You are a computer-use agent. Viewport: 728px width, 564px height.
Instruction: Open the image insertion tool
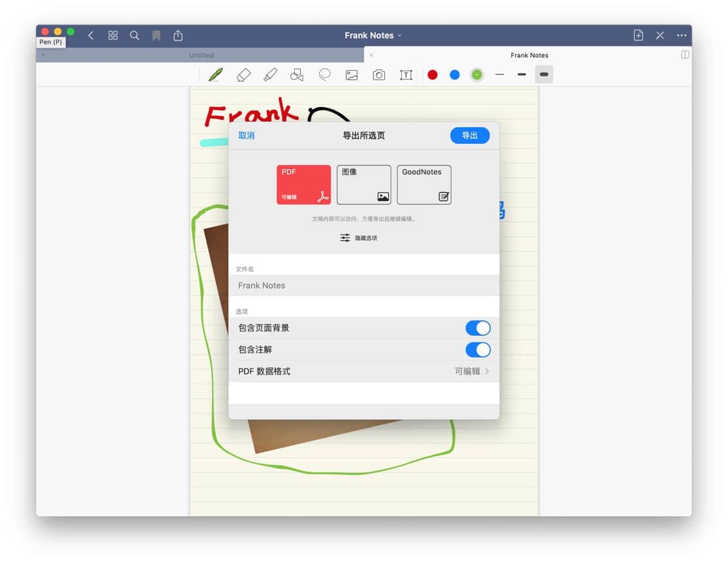click(x=351, y=75)
